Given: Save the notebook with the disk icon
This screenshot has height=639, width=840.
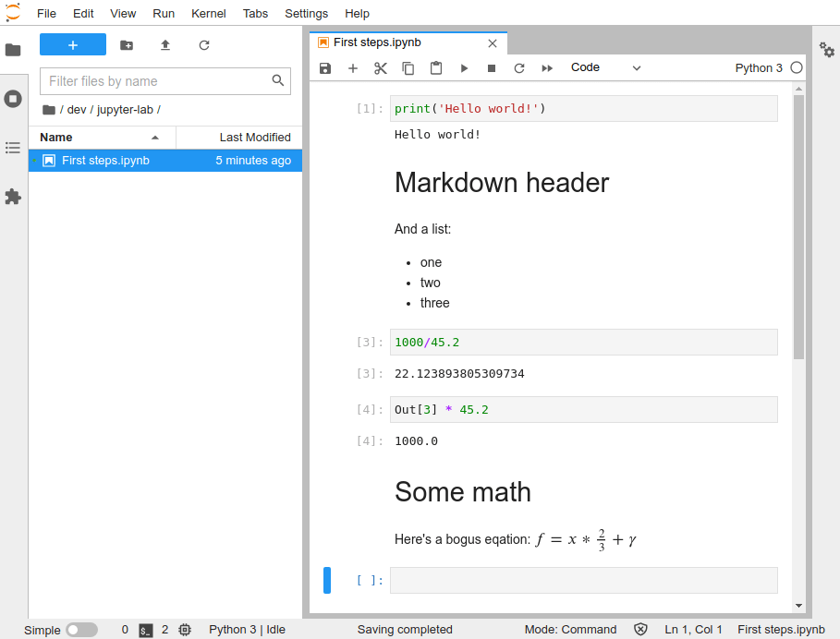Looking at the screenshot, I should [325, 68].
